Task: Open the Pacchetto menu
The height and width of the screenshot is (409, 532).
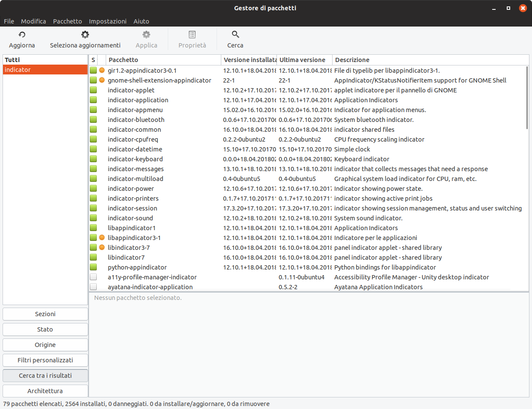Action: click(x=67, y=21)
